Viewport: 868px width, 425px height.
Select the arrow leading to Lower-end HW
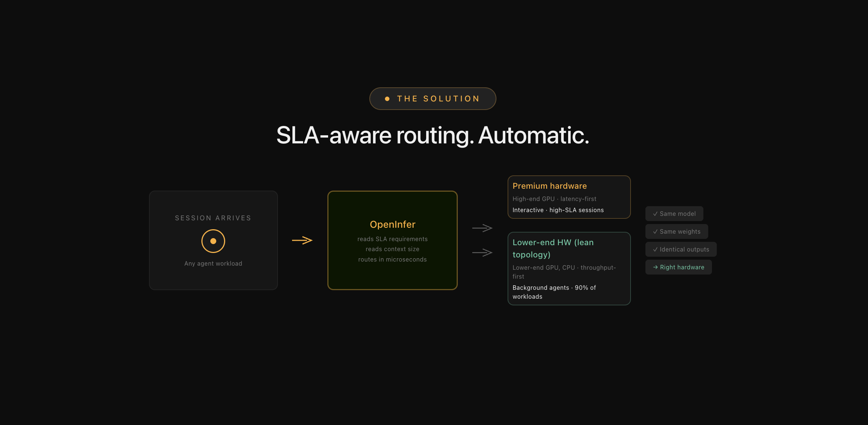(x=482, y=252)
